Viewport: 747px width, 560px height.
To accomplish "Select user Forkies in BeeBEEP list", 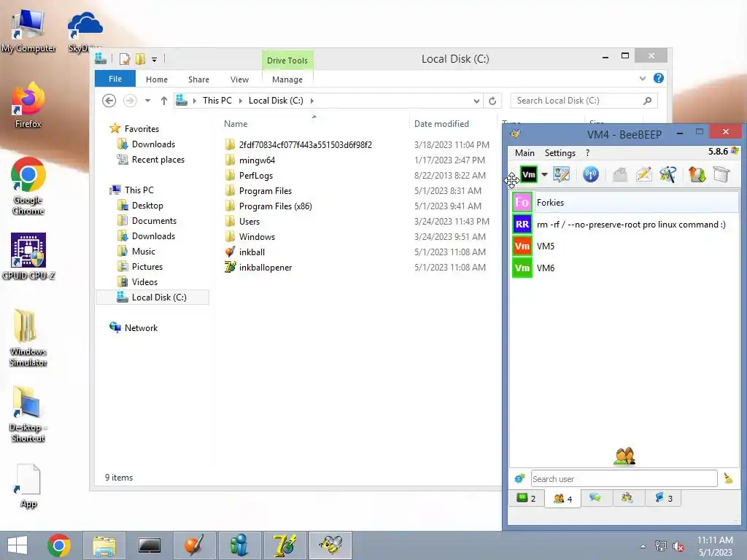I will coord(625,203).
